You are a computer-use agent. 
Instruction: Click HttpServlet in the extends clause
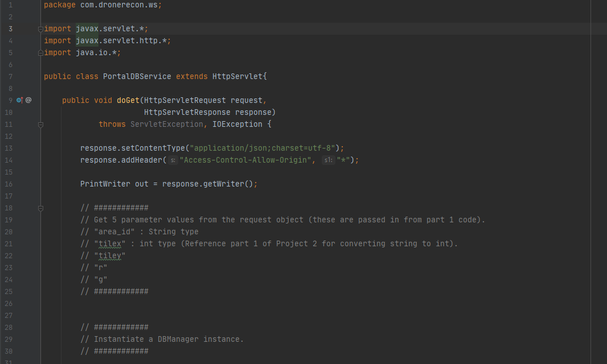(237, 77)
